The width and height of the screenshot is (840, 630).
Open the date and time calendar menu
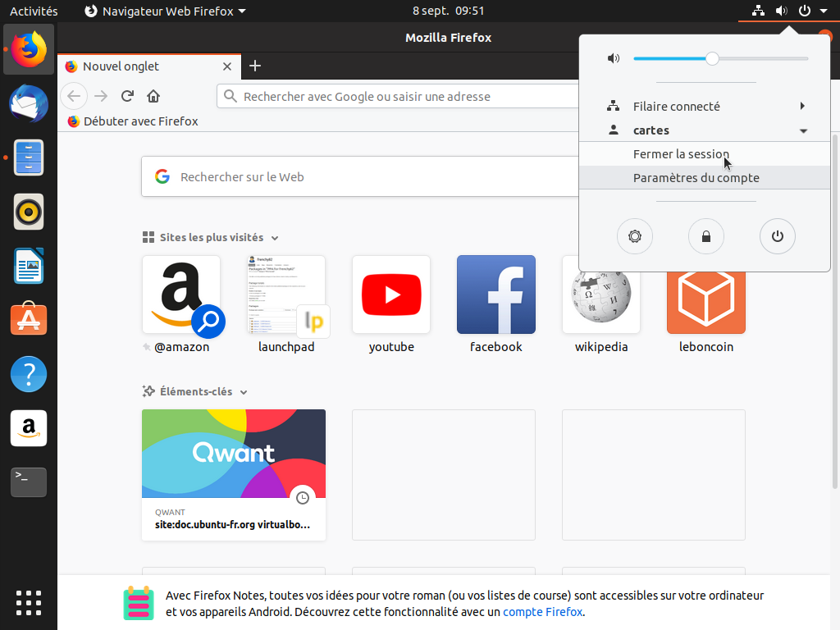pos(448,11)
